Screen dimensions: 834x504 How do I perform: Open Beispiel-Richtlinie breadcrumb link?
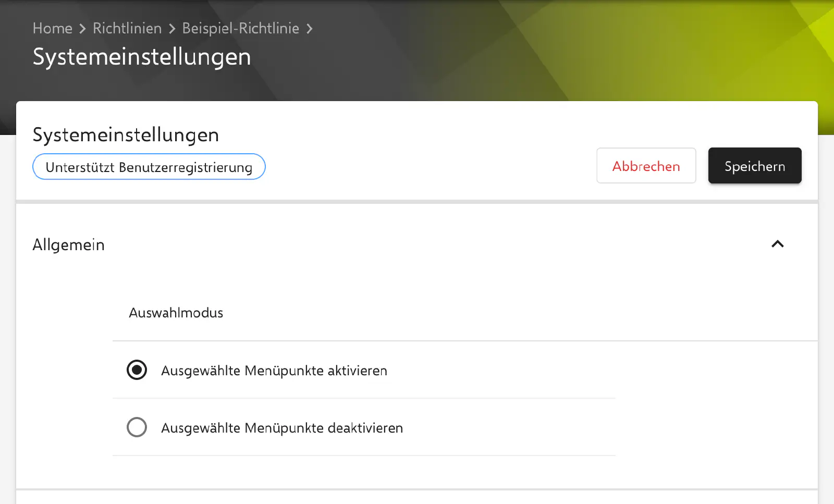click(x=240, y=28)
